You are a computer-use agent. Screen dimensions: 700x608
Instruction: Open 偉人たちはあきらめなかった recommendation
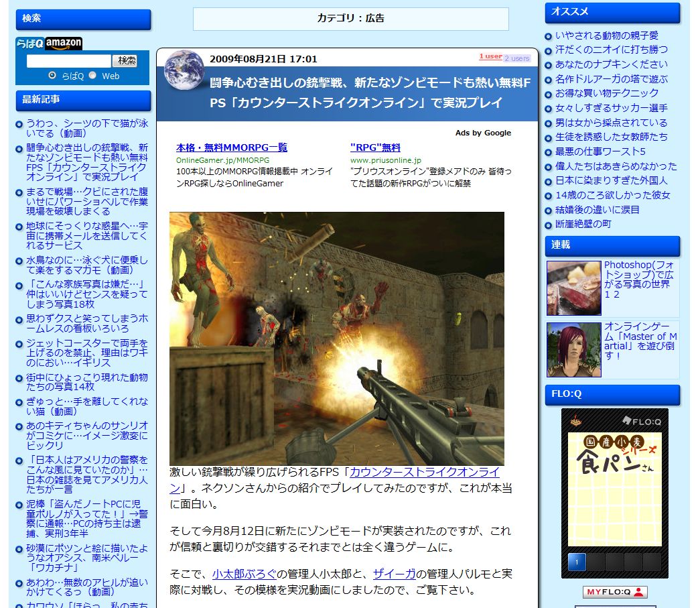pyautogui.click(x=616, y=166)
